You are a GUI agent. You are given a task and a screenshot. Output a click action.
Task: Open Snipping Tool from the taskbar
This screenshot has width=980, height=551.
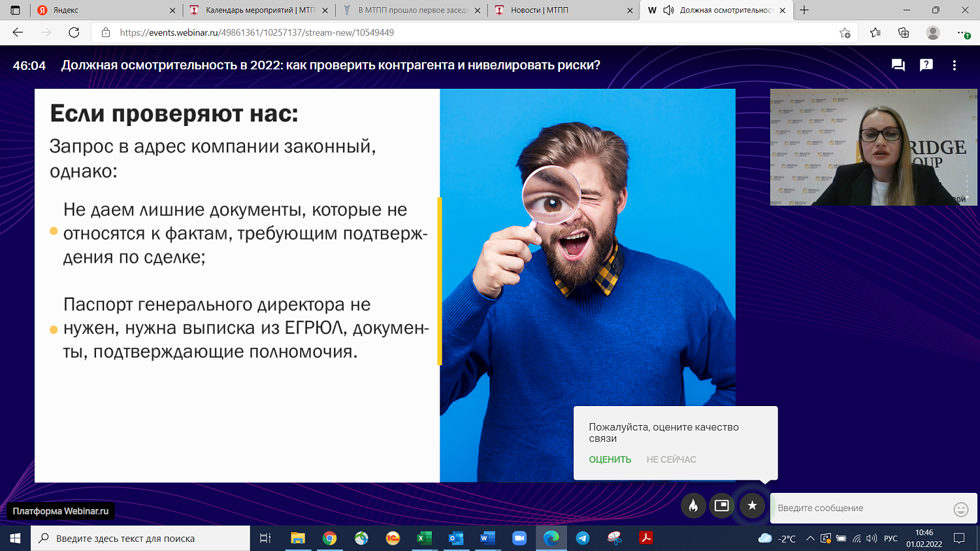(614, 539)
